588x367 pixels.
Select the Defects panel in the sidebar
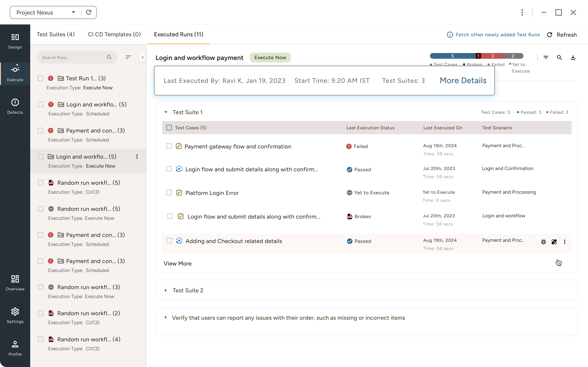15,106
